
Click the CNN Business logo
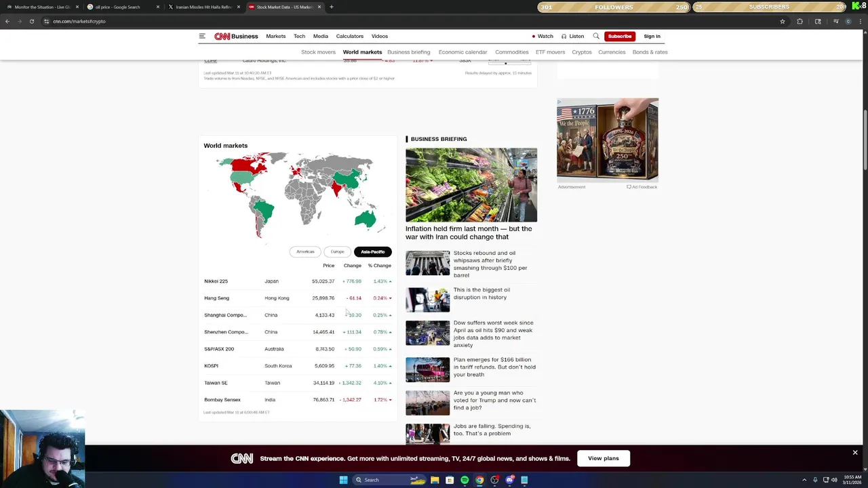pyautogui.click(x=236, y=36)
